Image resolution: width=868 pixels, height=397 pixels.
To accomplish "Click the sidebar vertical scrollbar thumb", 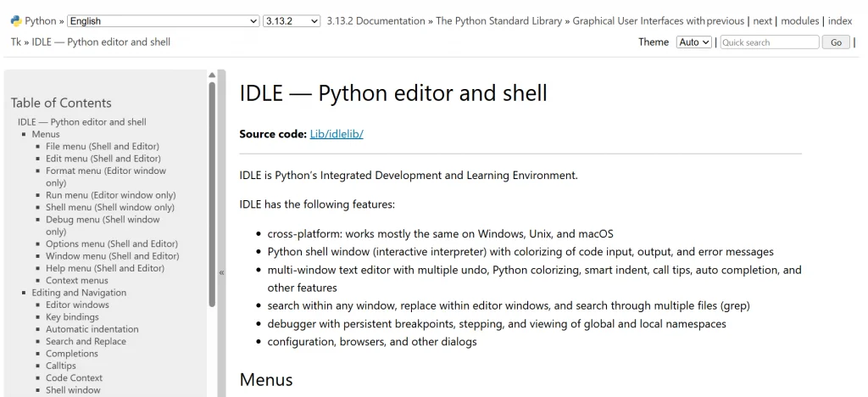I will pyautogui.click(x=212, y=193).
